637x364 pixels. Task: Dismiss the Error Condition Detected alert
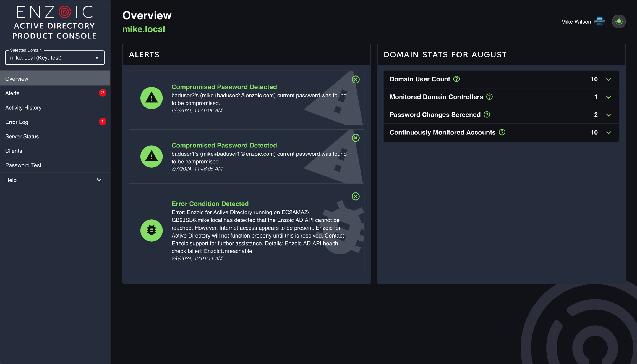(356, 196)
